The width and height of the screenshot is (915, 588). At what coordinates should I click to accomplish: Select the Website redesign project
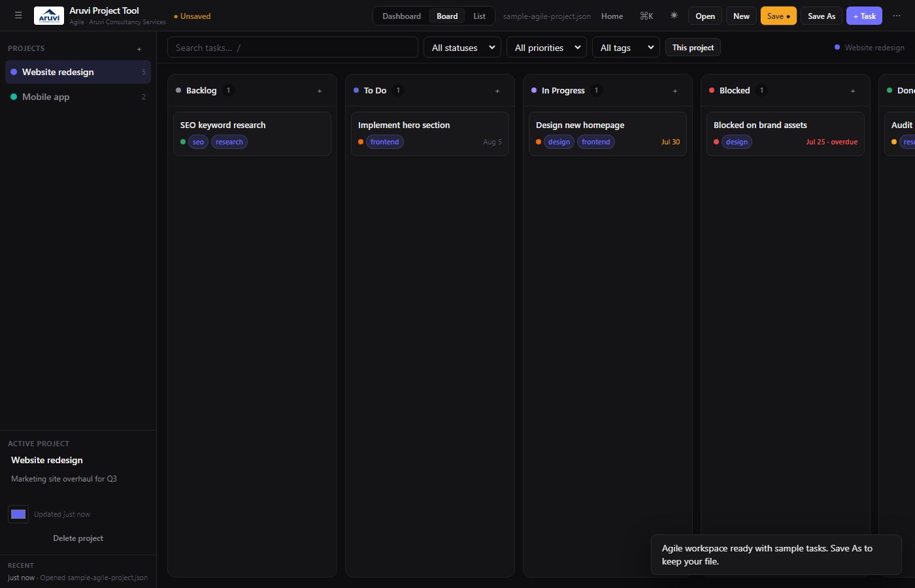(78, 72)
